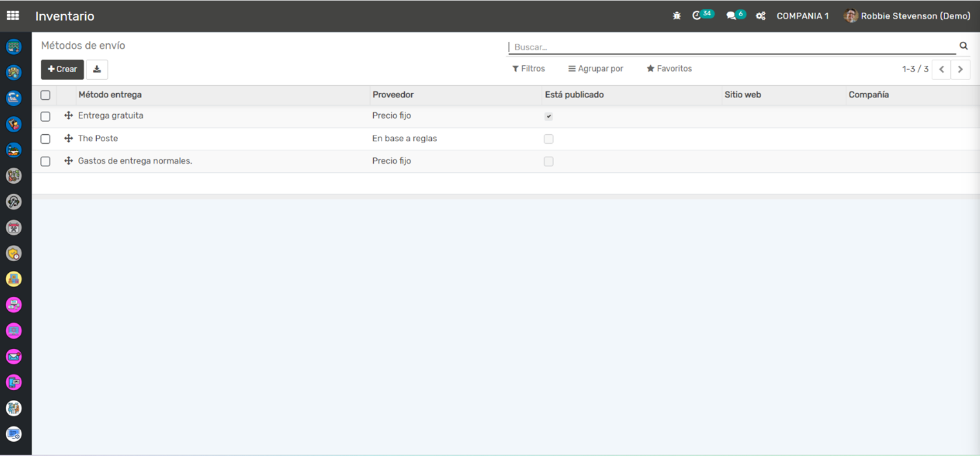Open the Robbie Stevenson user menu
980x456 pixels.
pyautogui.click(x=907, y=15)
